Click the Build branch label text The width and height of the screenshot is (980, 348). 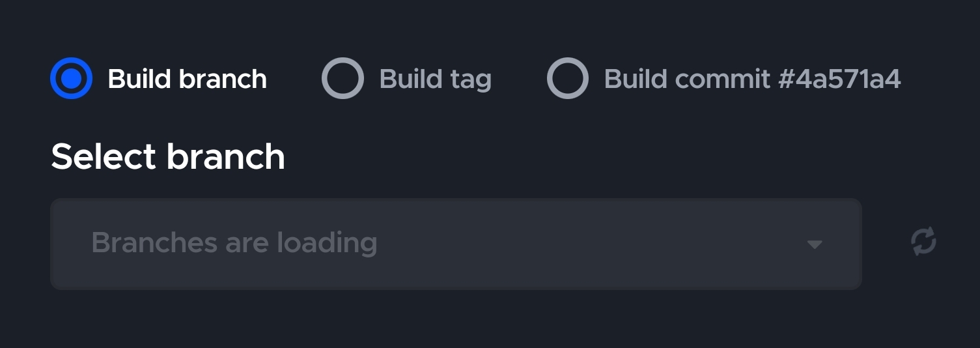[188, 79]
